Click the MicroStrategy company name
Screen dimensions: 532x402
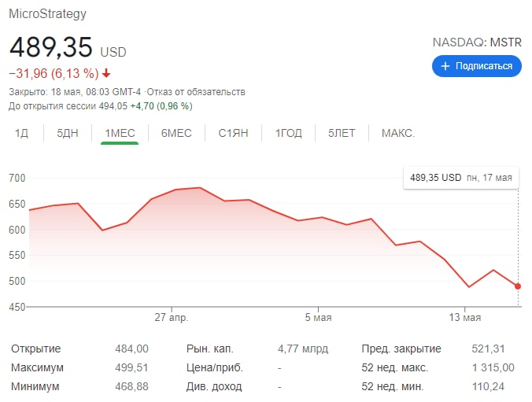click(x=47, y=14)
